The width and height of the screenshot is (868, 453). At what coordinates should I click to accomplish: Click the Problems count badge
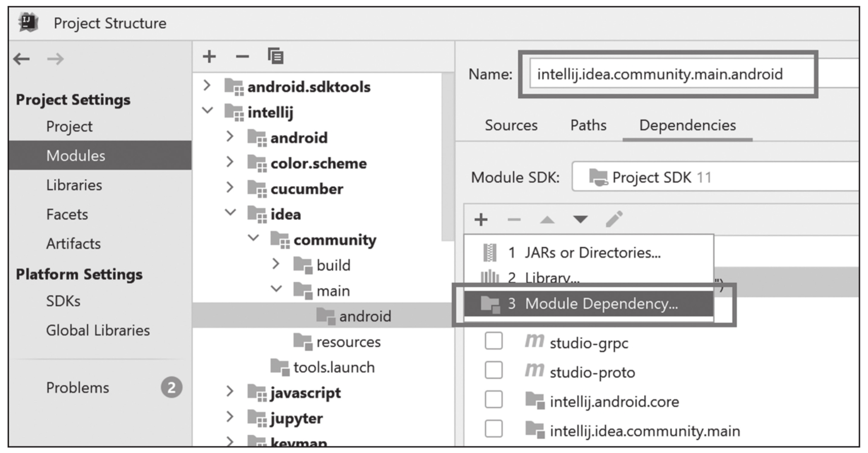[x=171, y=388]
